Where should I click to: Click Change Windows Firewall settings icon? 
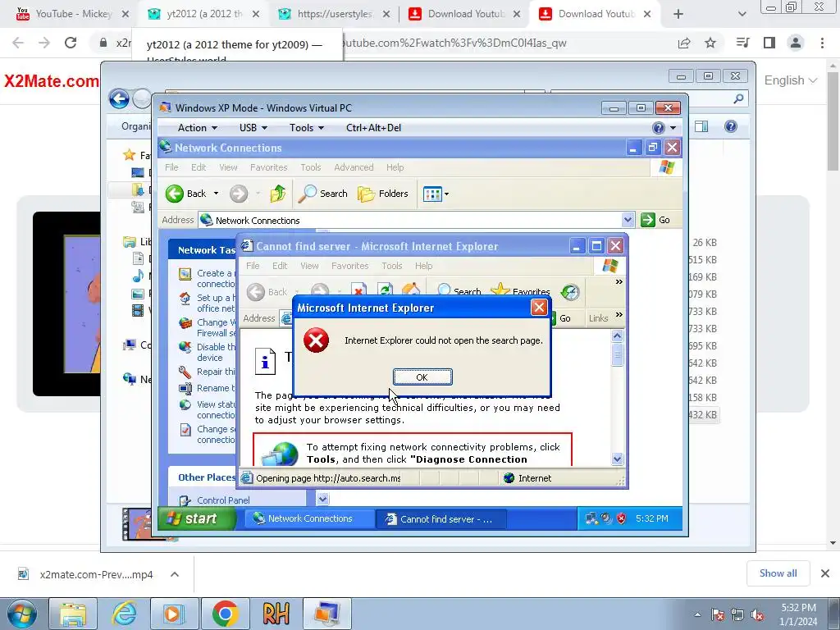click(185, 323)
